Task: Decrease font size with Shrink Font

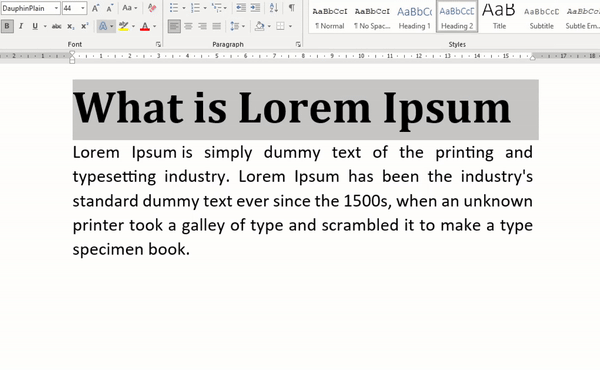Action: click(x=110, y=8)
